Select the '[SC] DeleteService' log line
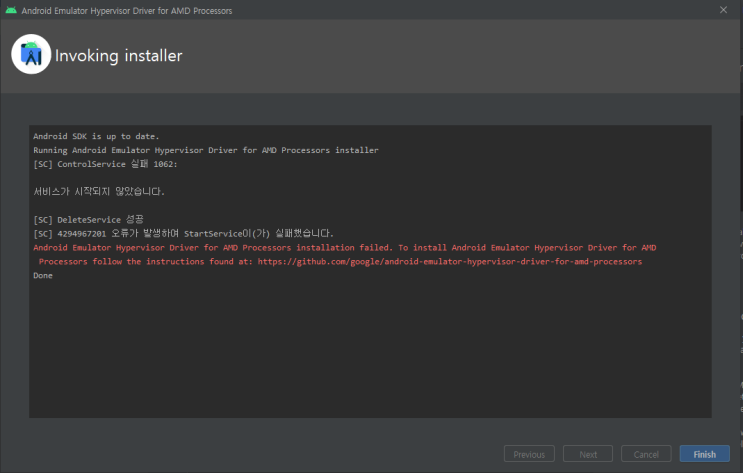The height and width of the screenshot is (473, 743). pyautogui.click(x=88, y=219)
